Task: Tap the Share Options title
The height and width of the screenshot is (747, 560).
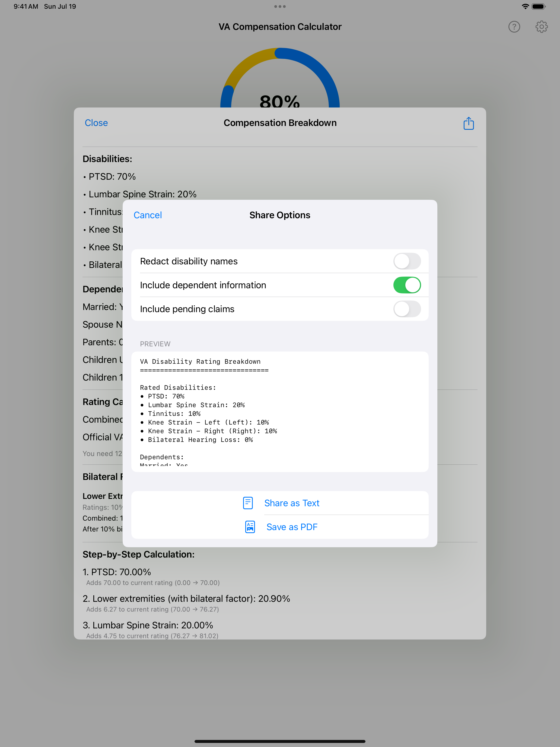Action: tap(280, 215)
